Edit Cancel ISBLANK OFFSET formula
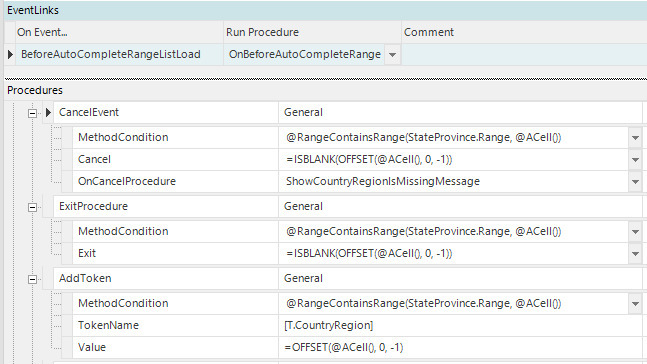Image resolution: width=647 pixels, height=364 pixels. click(x=453, y=159)
